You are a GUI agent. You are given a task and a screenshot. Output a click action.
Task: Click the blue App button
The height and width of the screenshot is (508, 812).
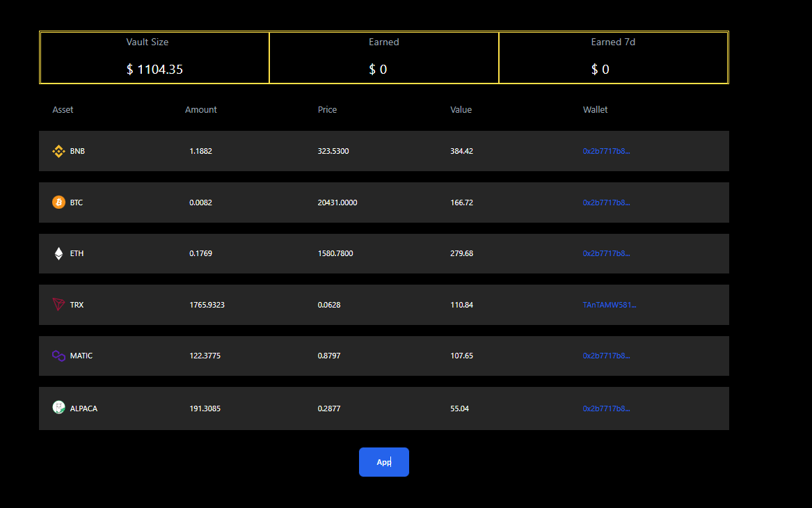pos(383,462)
